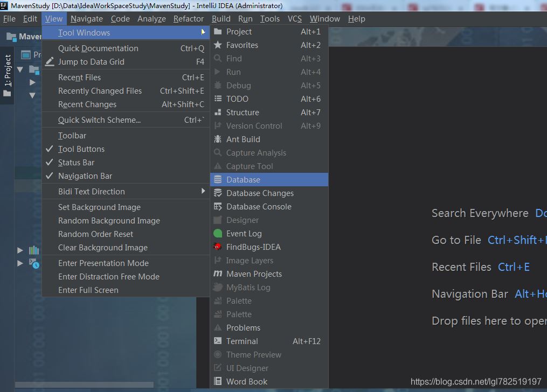Image resolution: width=547 pixels, height=392 pixels.
Task: Uncheck the Navigation Bar option
Action: (85, 176)
